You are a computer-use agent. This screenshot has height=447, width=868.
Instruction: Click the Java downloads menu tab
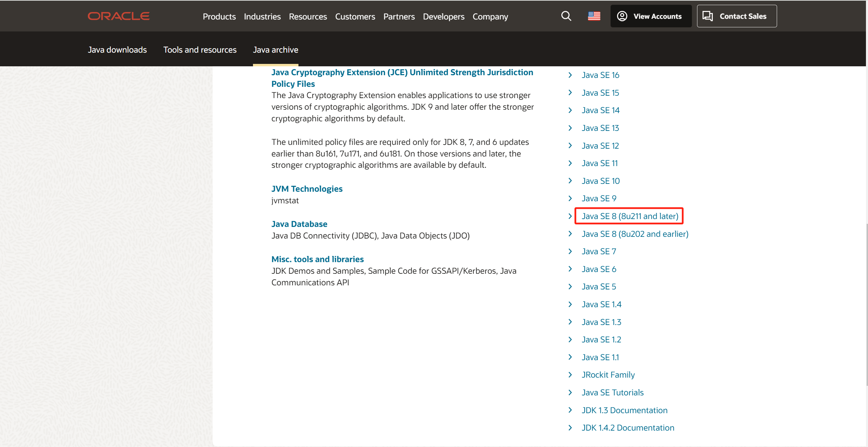point(117,49)
